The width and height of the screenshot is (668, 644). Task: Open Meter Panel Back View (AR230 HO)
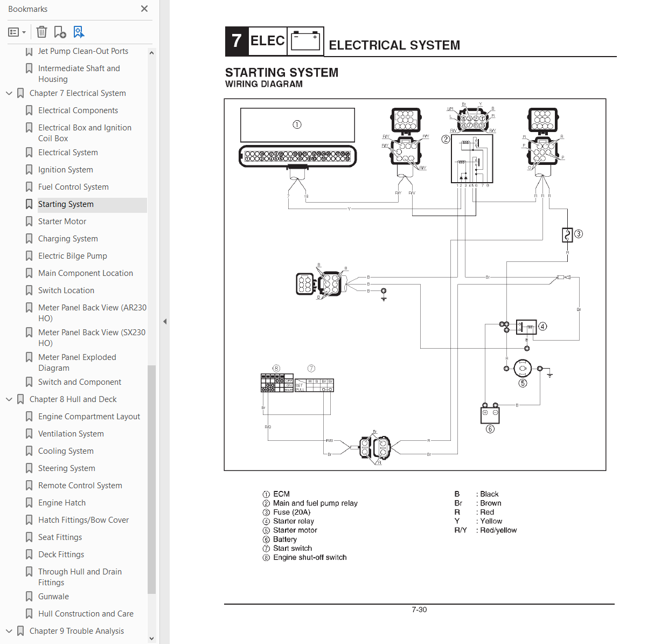(92, 313)
